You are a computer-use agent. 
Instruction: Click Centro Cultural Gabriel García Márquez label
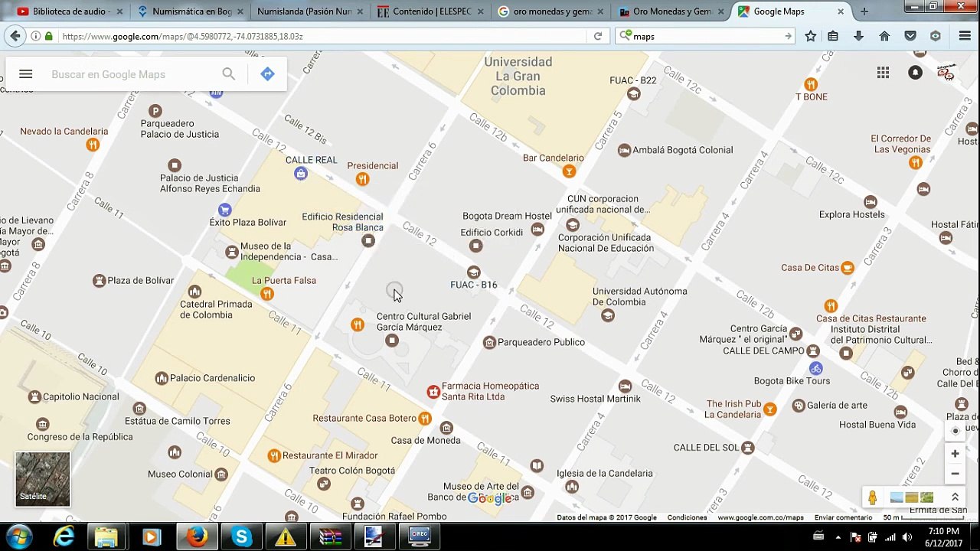pos(423,321)
